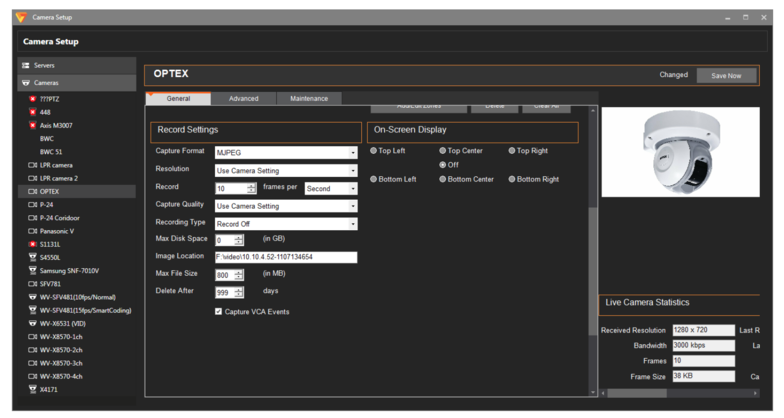Click the red status icon beside S1131L
784x418 pixels.
tap(32, 244)
